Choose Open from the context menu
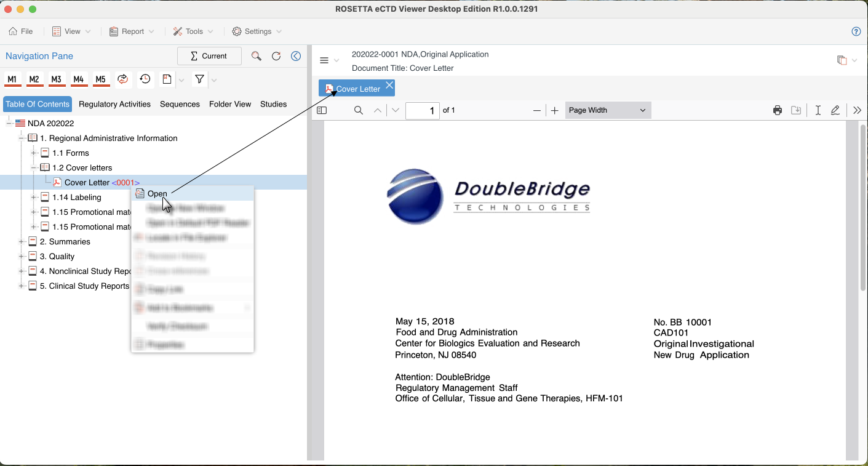This screenshot has width=868, height=466. pos(157,193)
